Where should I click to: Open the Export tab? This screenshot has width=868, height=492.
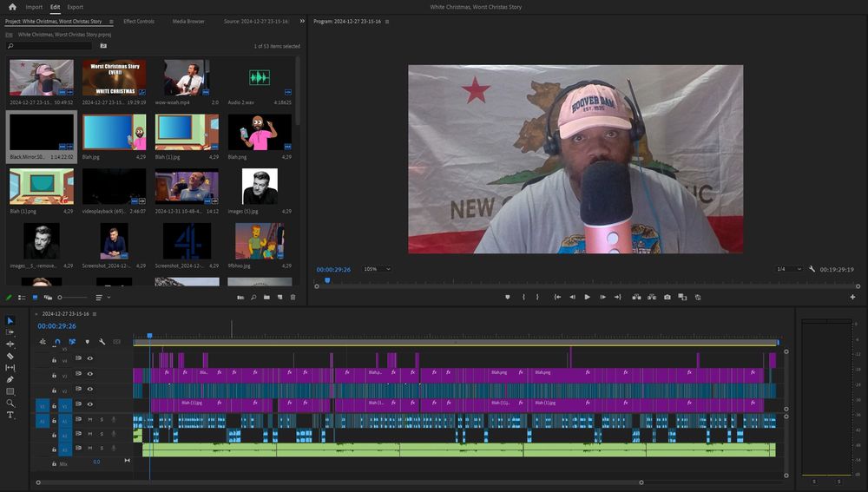click(x=76, y=7)
